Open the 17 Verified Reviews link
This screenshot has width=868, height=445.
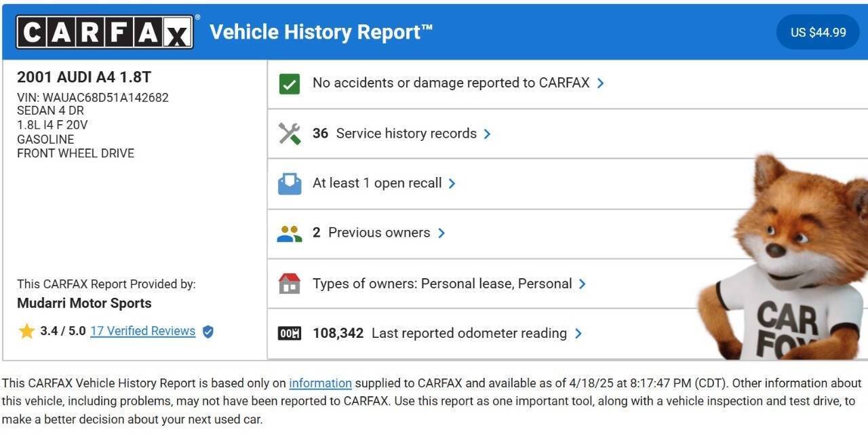(143, 331)
